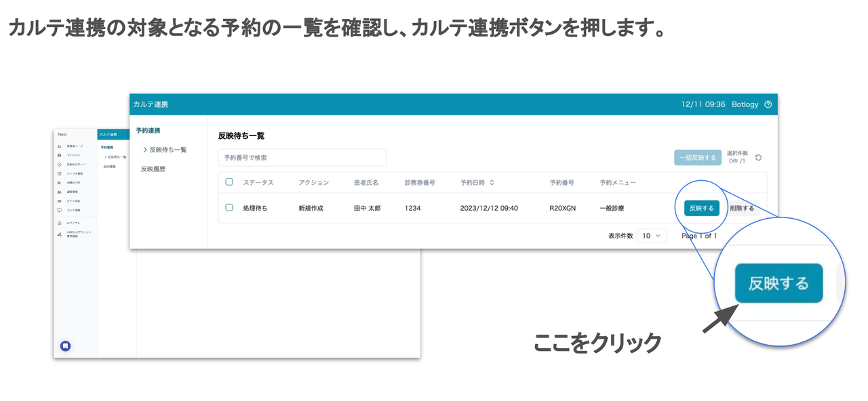Click the 処理待ち status cell
Image resolution: width=868 pixels, height=401 pixels.
click(x=255, y=208)
